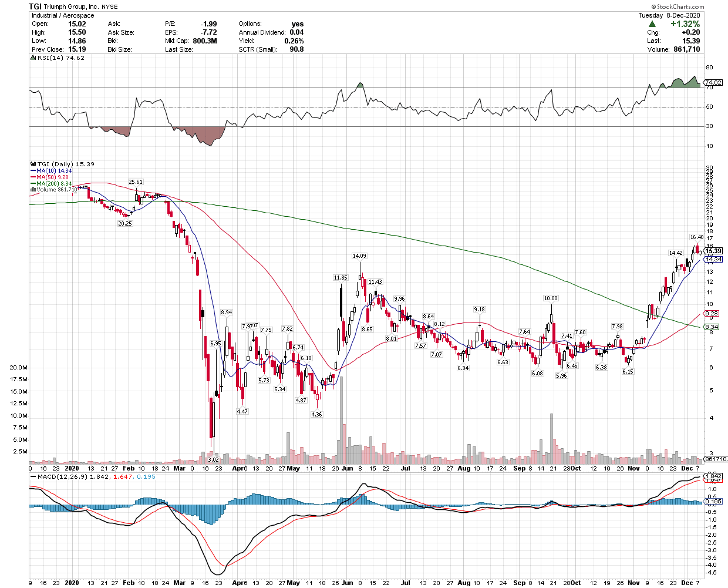Click the header Volume value 861,710
The image size is (728, 588).
click(686, 49)
